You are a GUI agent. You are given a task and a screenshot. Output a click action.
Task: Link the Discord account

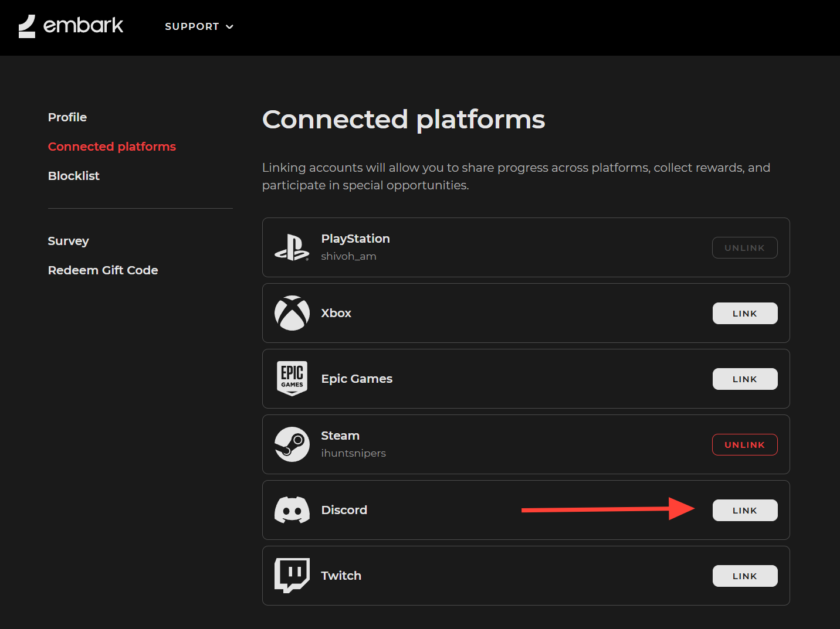[745, 510]
